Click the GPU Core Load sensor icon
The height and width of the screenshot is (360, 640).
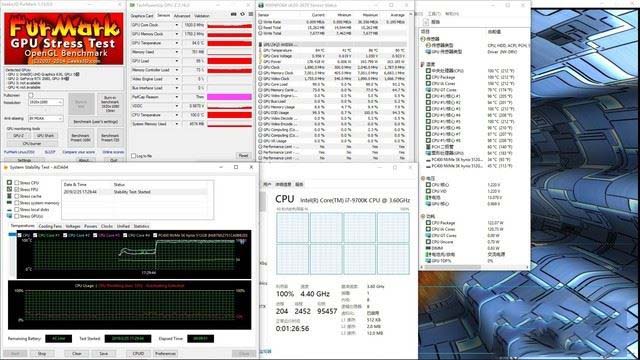tap(260, 84)
